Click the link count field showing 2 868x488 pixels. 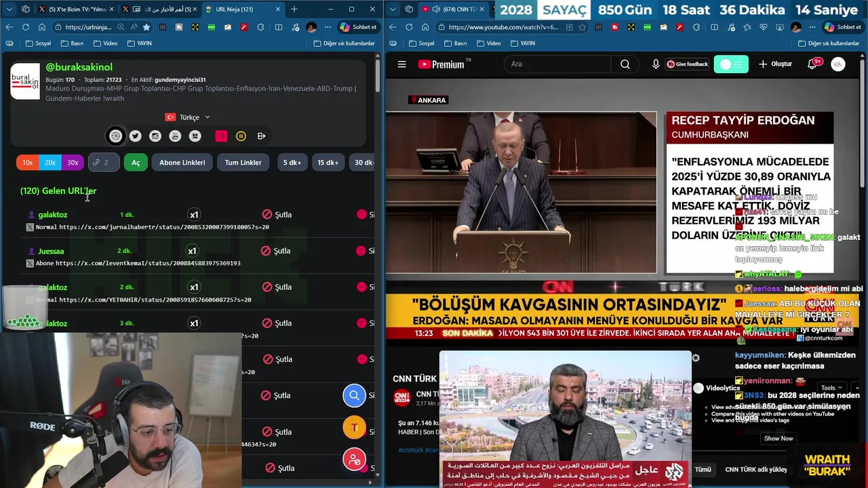click(104, 163)
